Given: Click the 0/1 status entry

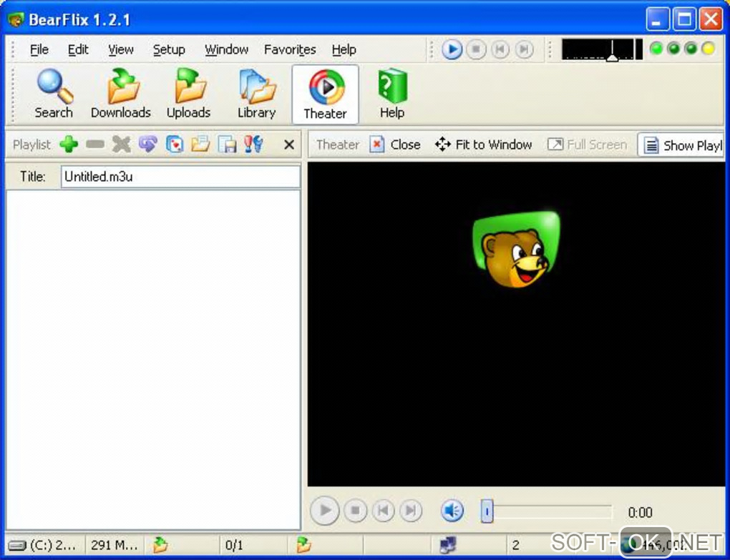Looking at the screenshot, I should point(234,545).
